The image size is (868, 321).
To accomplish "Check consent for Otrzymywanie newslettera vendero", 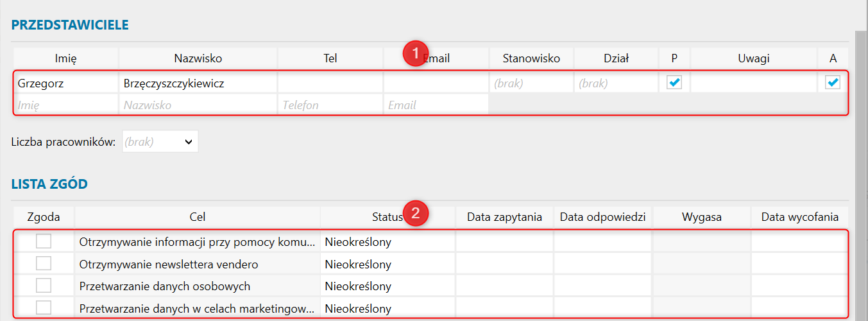I will click(44, 264).
